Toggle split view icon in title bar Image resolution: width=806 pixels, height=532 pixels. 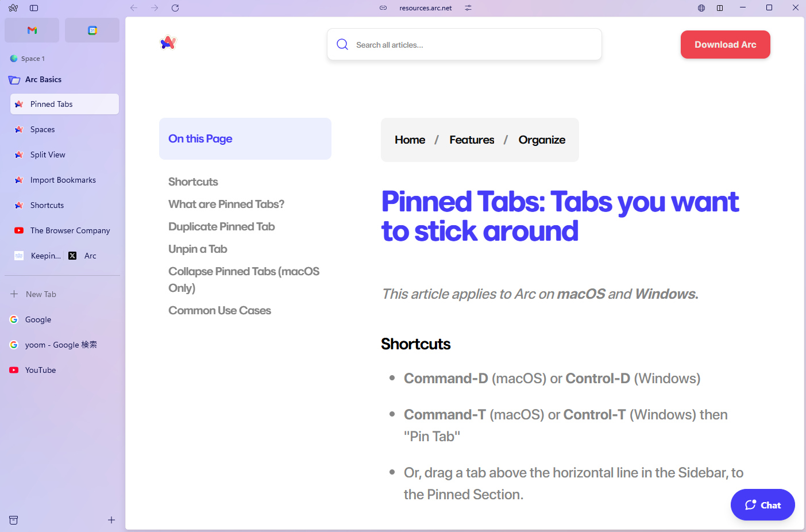pyautogui.click(x=720, y=8)
